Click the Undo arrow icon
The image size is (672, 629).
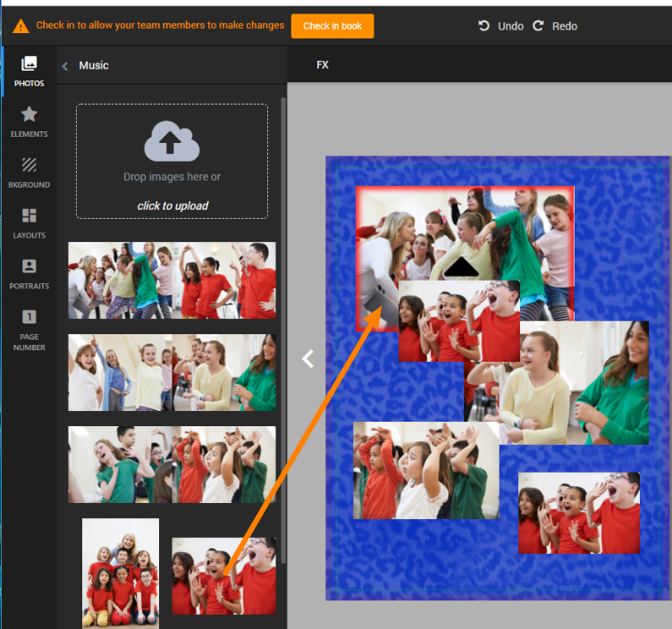(x=483, y=26)
